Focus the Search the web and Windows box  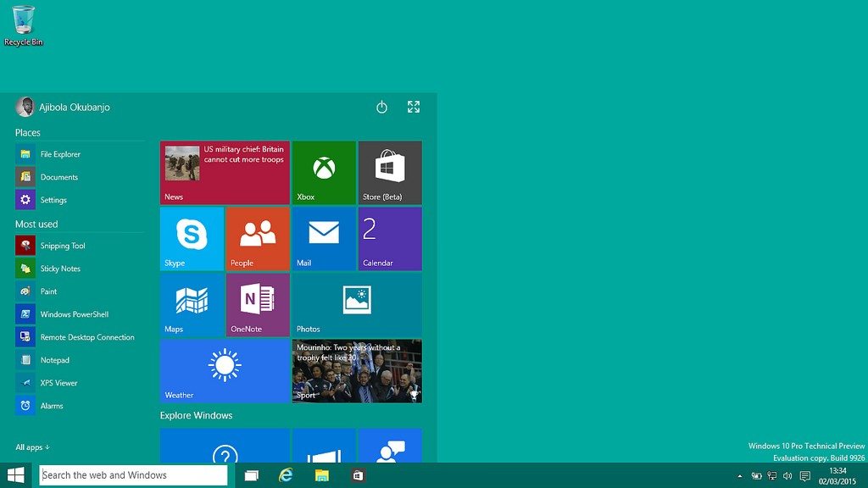[133, 475]
